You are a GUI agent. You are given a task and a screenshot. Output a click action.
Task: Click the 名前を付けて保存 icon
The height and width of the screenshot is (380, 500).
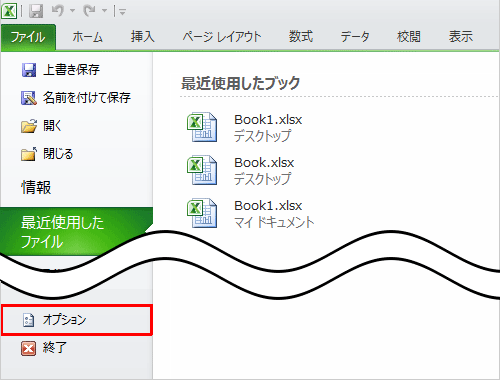point(29,98)
